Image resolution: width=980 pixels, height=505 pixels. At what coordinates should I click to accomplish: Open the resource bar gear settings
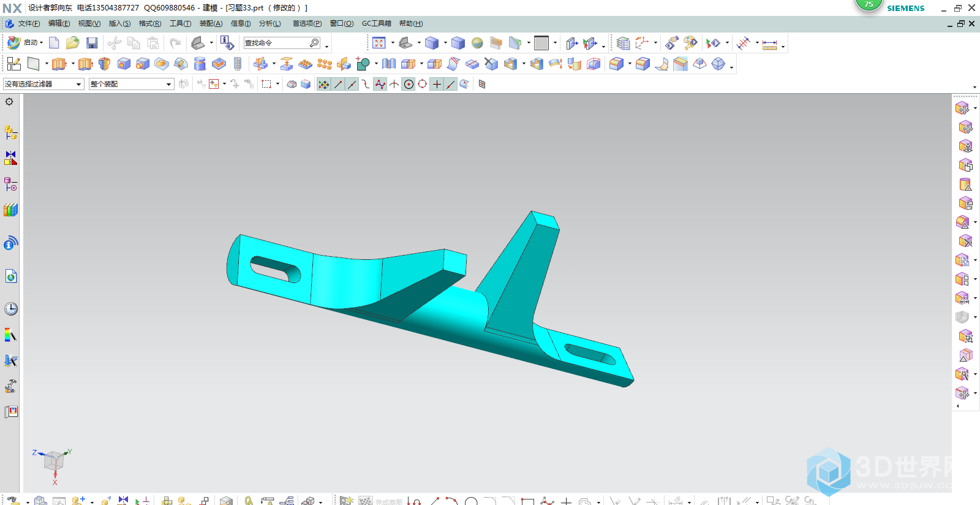pos(9,102)
